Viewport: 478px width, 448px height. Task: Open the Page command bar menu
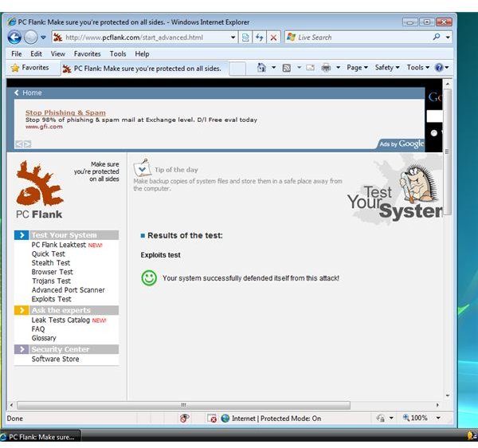[357, 68]
